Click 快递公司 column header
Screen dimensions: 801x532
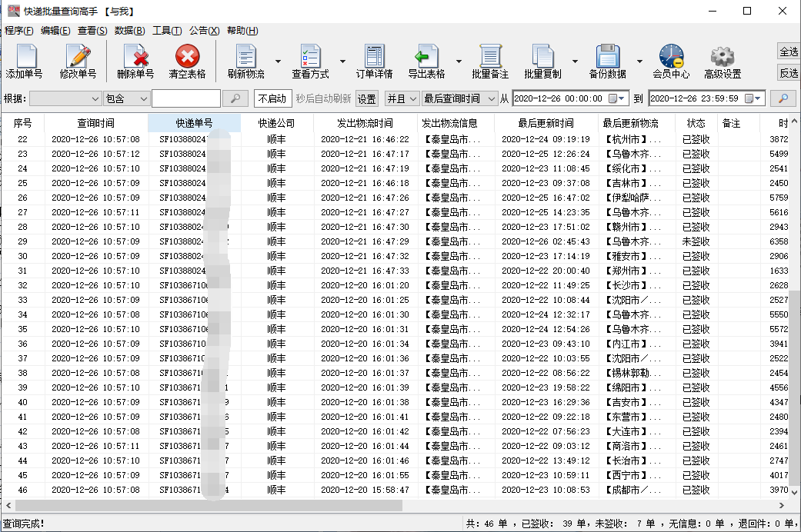(276, 123)
